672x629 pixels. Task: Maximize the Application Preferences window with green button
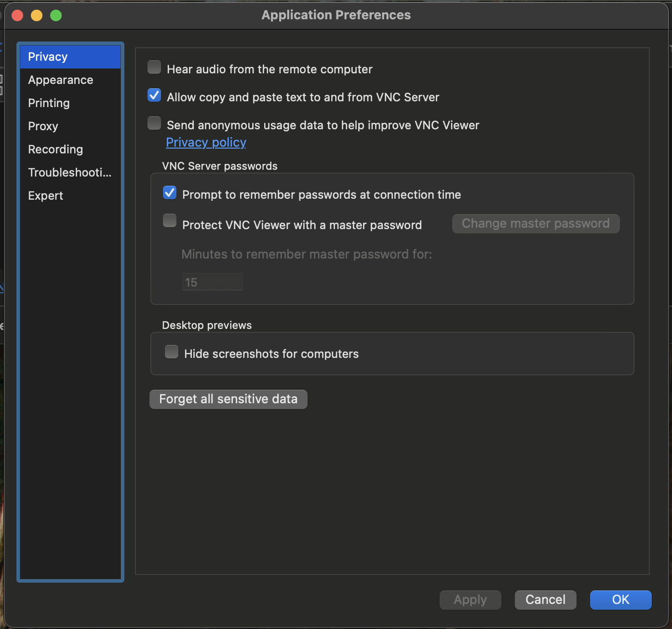56,15
